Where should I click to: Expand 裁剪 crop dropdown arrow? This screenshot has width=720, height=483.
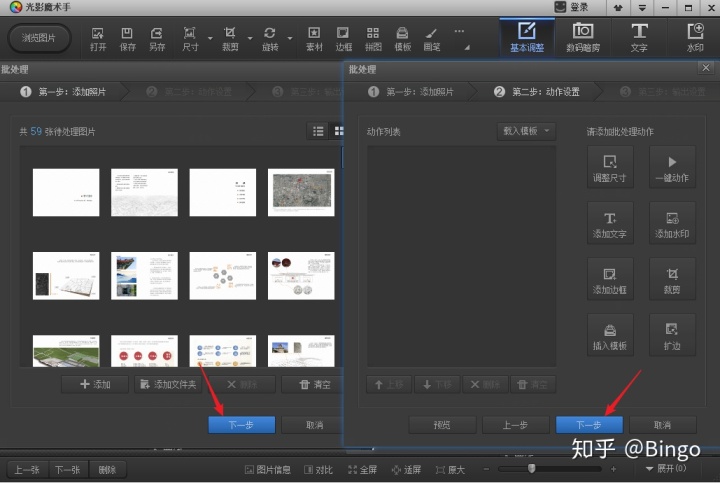[x=250, y=38]
